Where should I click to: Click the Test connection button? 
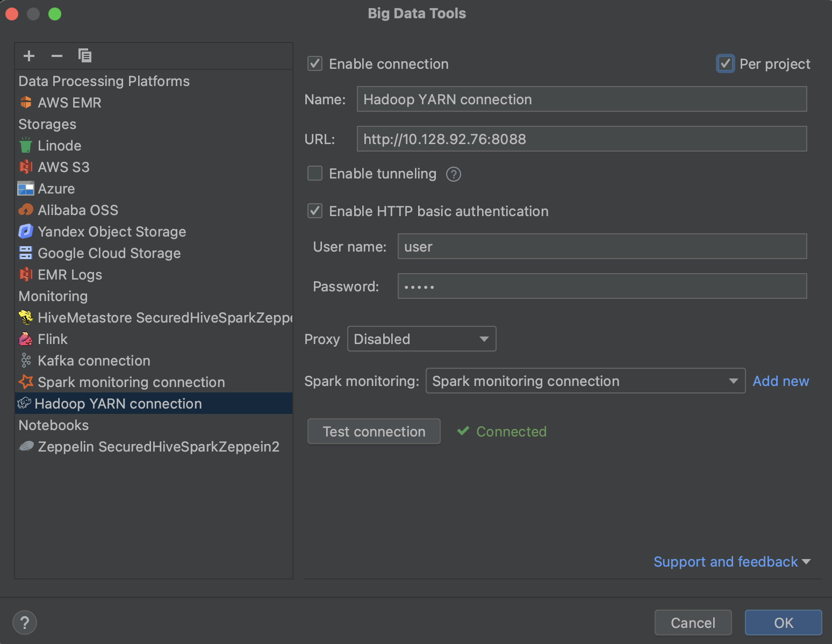click(x=374, y=431)
